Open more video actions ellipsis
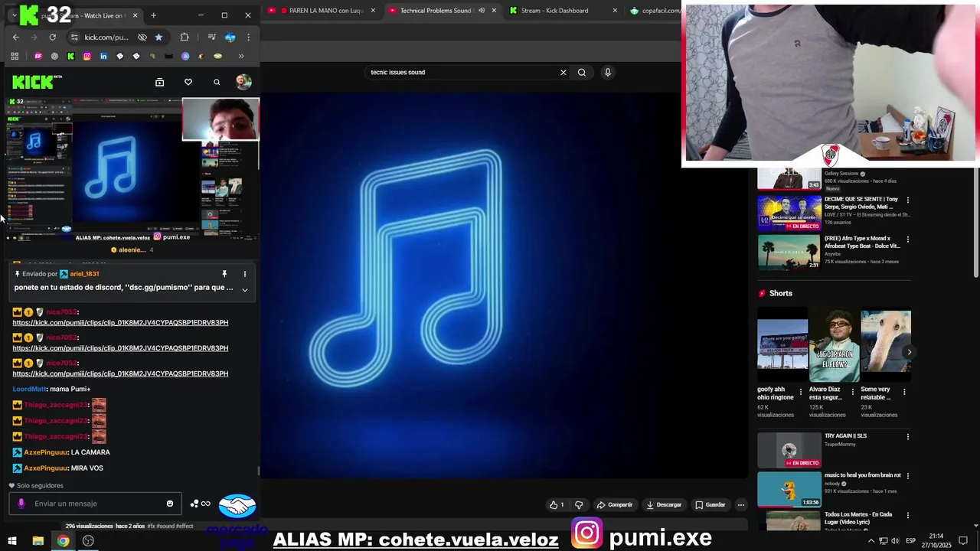This screenshot has height=551, width=980. tap(741, 505)
